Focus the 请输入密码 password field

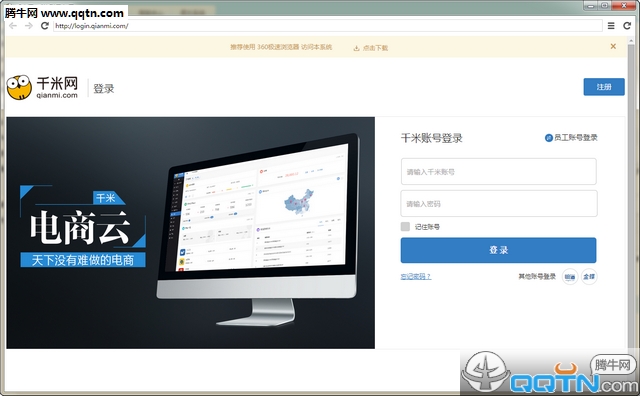[x=499, y=203]
